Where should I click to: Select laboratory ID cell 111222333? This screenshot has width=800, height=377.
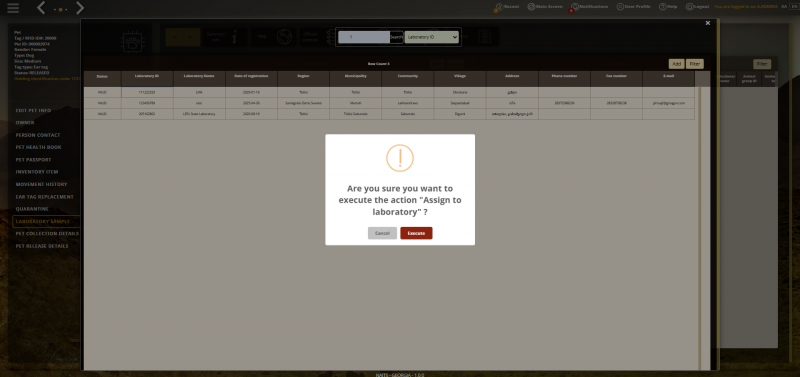[x=147, y=92]
